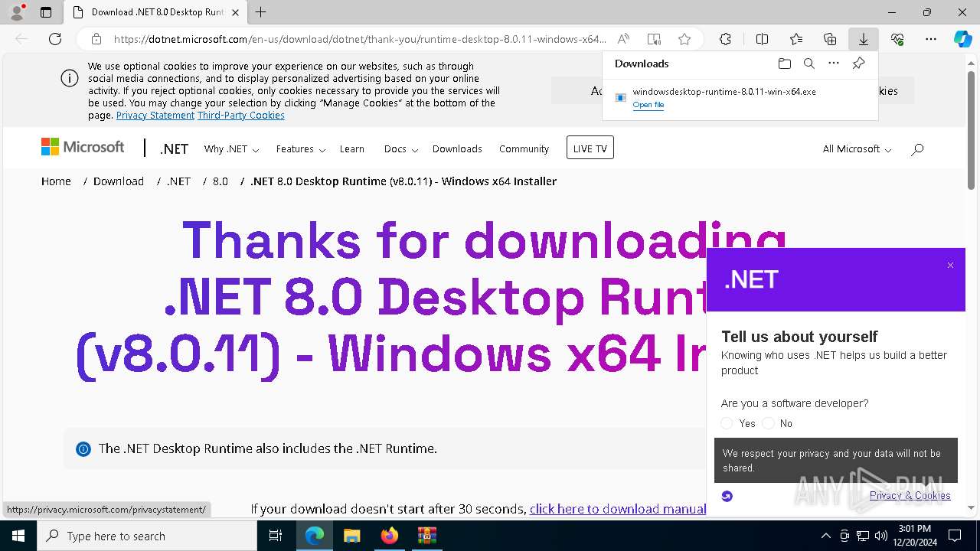Click the address bar URL

click(360, 39)
